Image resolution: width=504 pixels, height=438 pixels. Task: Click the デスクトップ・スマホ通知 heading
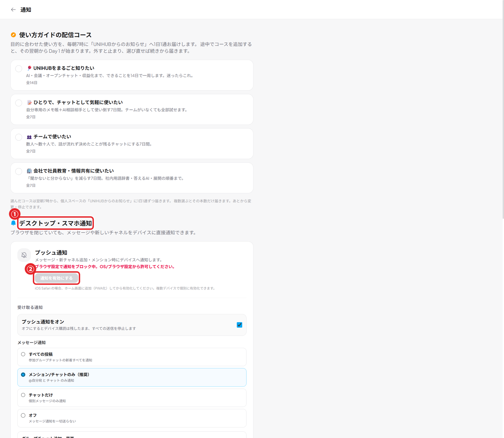55,223
